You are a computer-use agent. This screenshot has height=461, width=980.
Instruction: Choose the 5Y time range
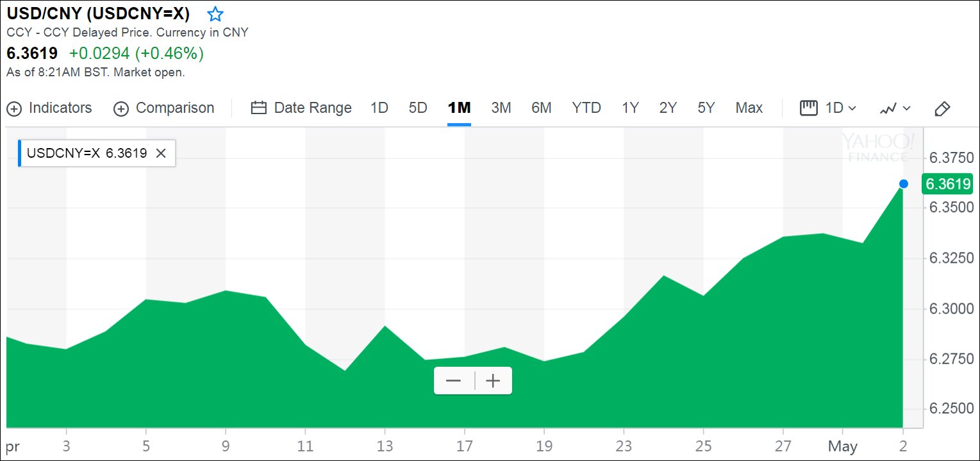706,108
